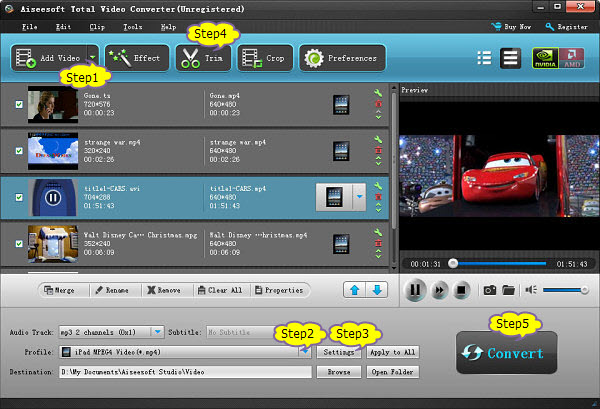Move selected video up with blue arrow
The height and width of the screenshot is (409, 600).
(x=354, y=290)
